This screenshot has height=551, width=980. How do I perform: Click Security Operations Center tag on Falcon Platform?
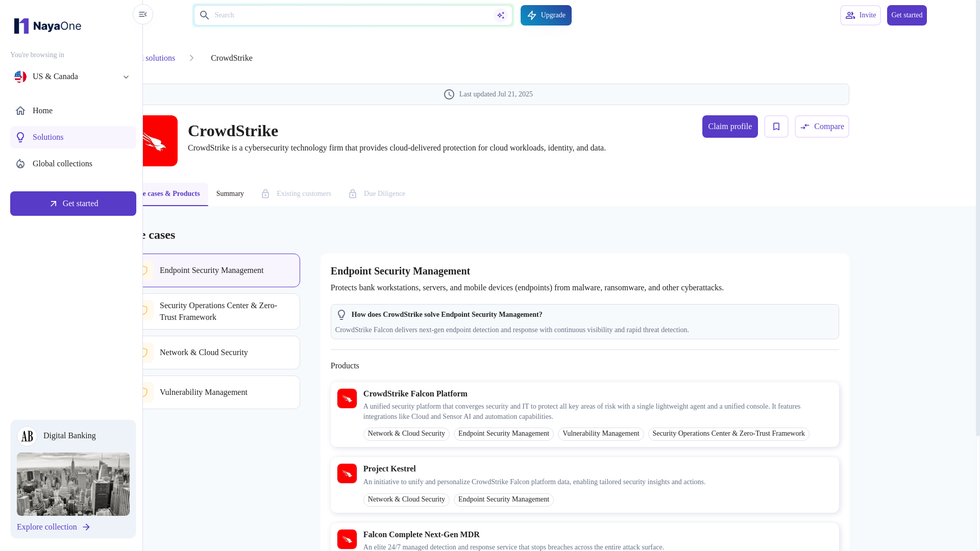[x=729, y=434]
